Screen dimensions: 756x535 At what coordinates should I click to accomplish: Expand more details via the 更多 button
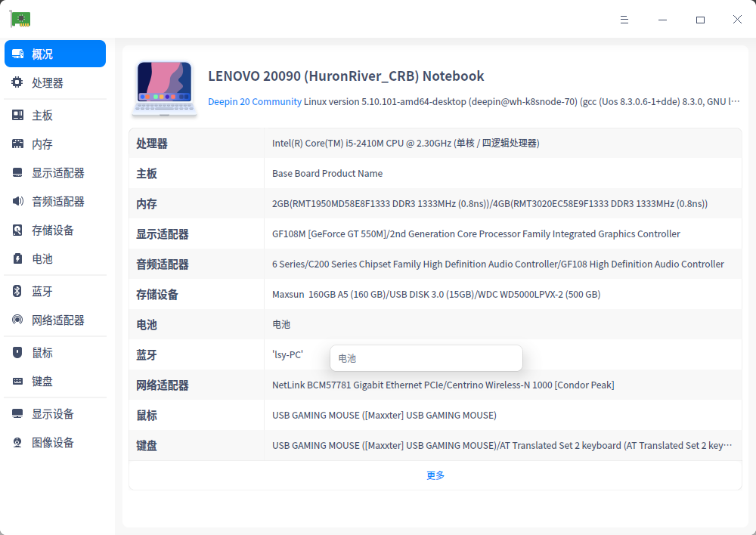pos(435,475)
